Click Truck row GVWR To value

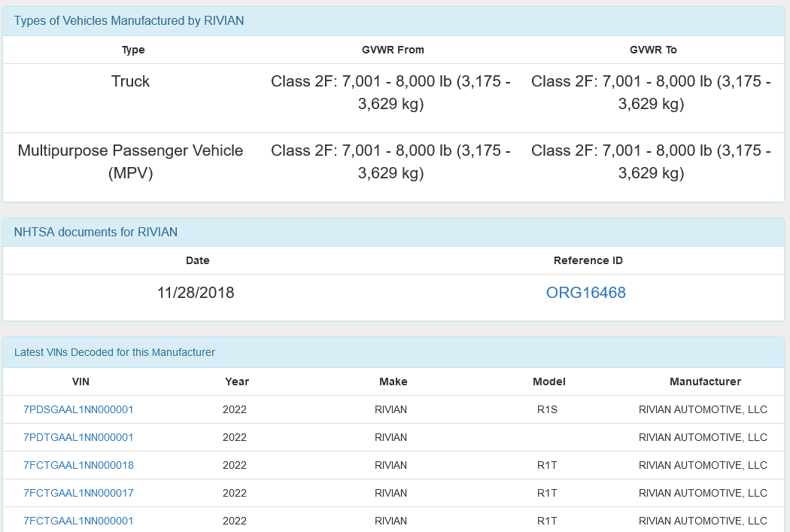[x=651, y=93]
